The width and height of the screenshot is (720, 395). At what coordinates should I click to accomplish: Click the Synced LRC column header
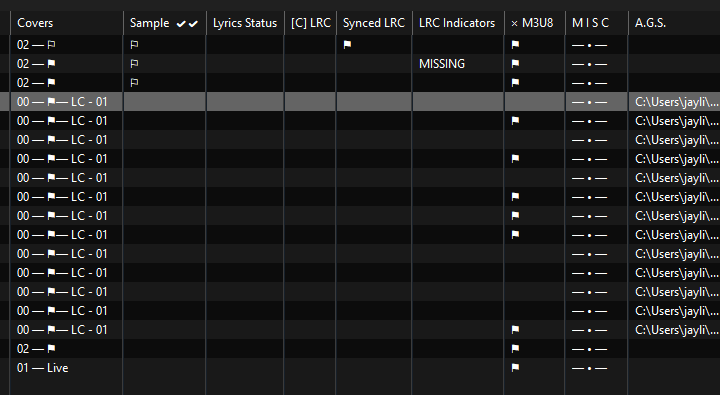click(374, 23)
